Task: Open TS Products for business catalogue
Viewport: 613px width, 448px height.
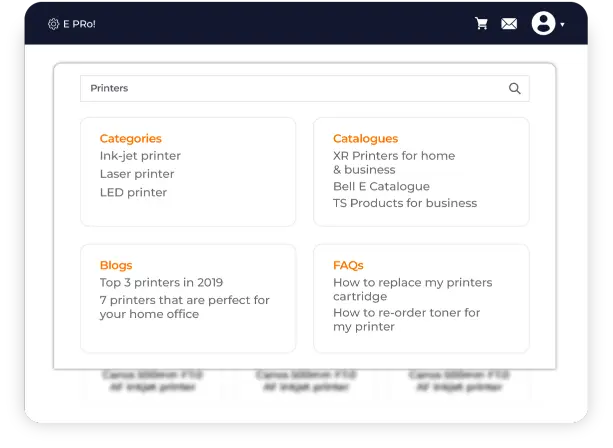Action: (x=405, y=203)
